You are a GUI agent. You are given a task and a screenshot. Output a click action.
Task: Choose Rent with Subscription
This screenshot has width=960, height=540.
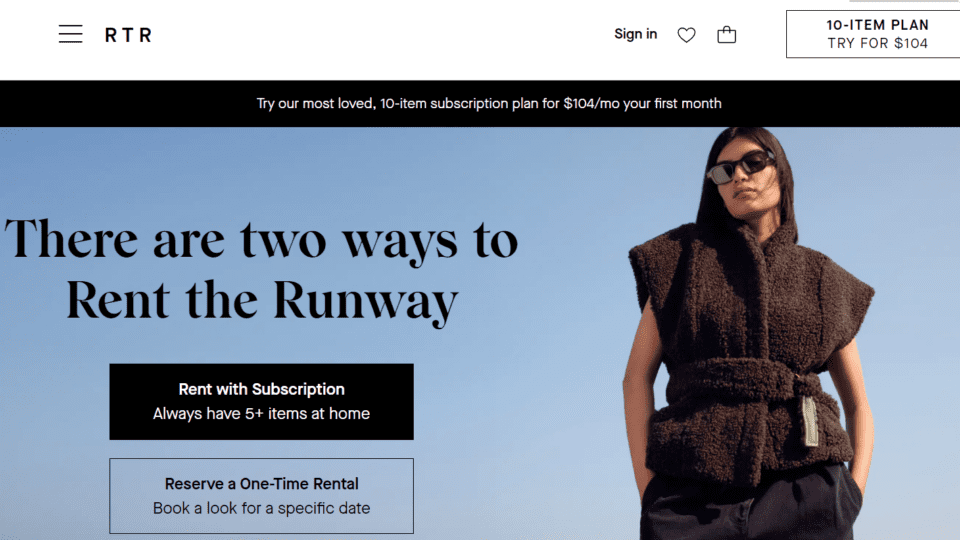pyautogui.click(x=261, y=402)
